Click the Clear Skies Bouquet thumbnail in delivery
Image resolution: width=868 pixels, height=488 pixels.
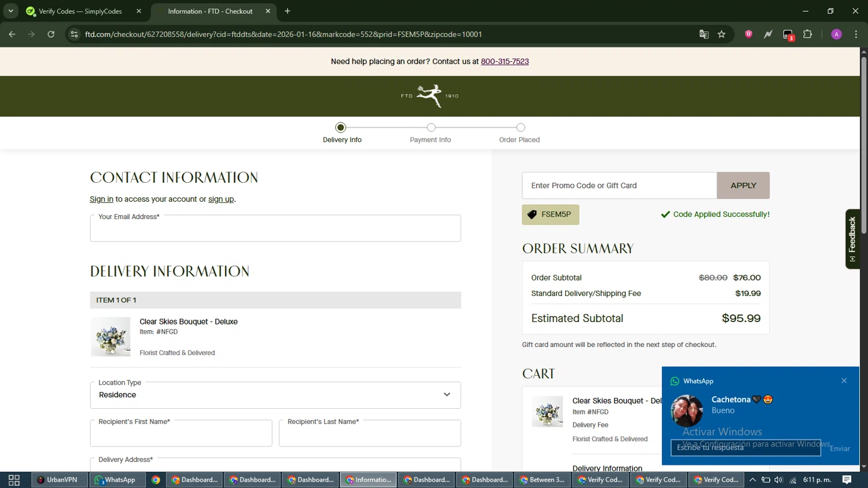click(x=111, y=337)
